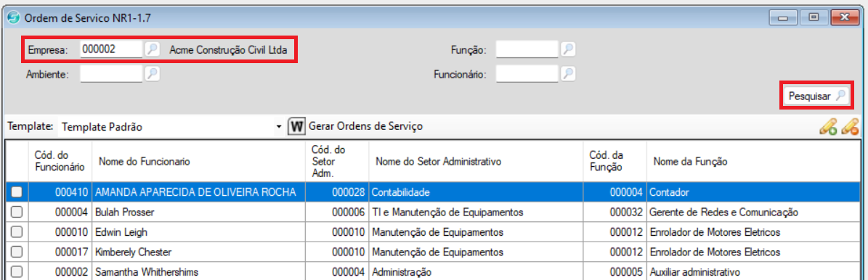Click sector code 000028 cell

tap(336, 192)
